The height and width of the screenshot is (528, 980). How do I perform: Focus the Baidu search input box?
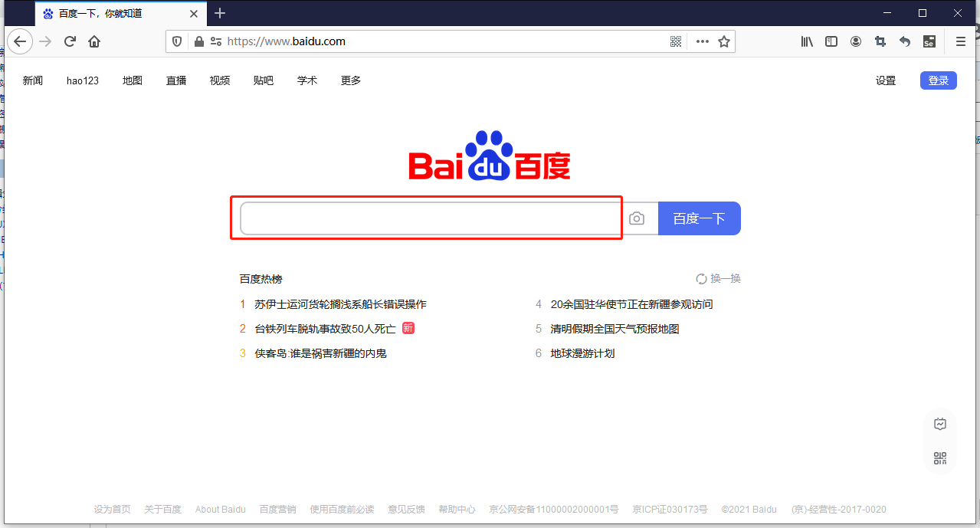tap(431, 218)
